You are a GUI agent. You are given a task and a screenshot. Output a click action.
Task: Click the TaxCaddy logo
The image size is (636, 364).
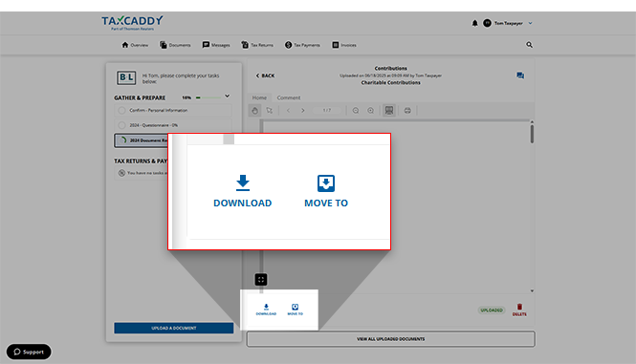(x=132, y=23)
